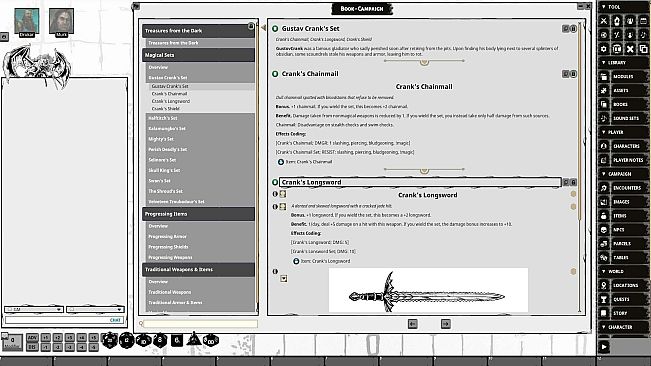The image size is (651, 366).
Task: Toggle the -2 modifier button
Action: pyautogui.click(x=58, y=347)
